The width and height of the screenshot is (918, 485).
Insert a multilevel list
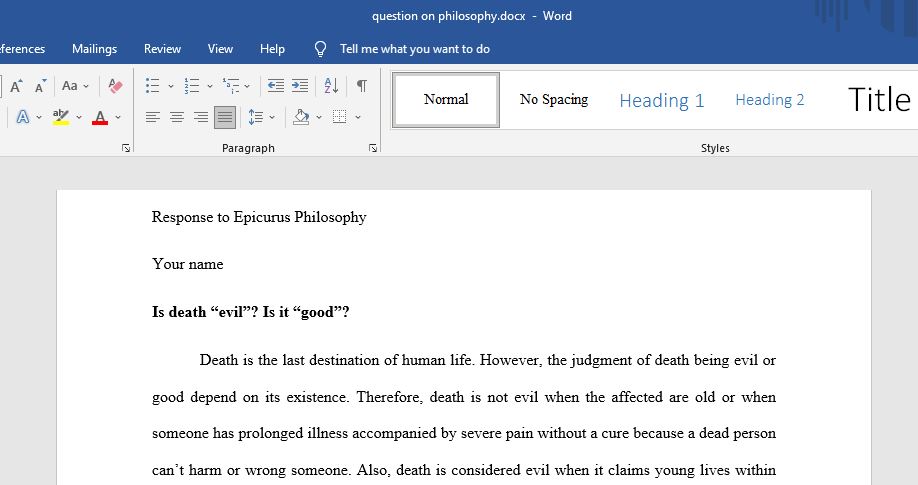(x=231, y=86)
